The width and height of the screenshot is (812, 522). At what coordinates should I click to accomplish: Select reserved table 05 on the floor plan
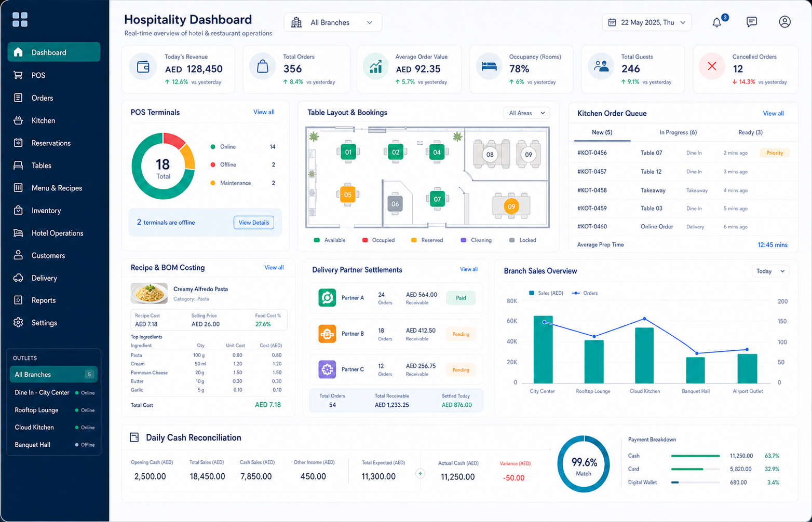(x=348, y=195)
